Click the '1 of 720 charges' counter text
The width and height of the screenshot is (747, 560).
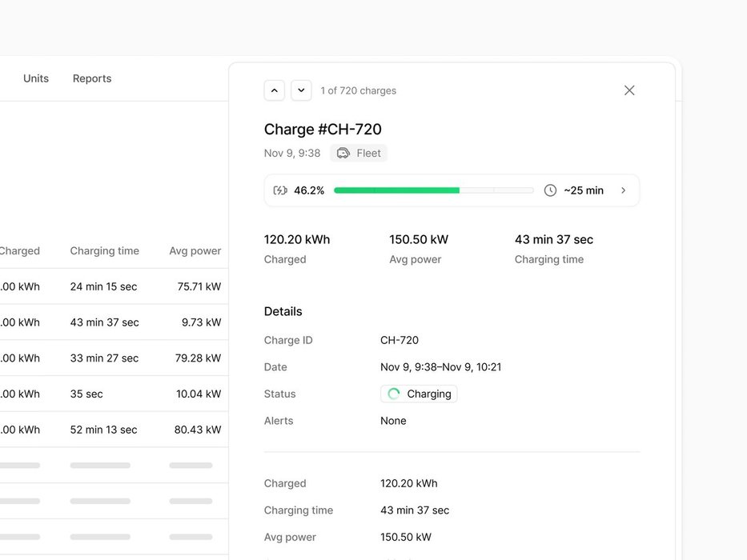(x=358, y=90)
